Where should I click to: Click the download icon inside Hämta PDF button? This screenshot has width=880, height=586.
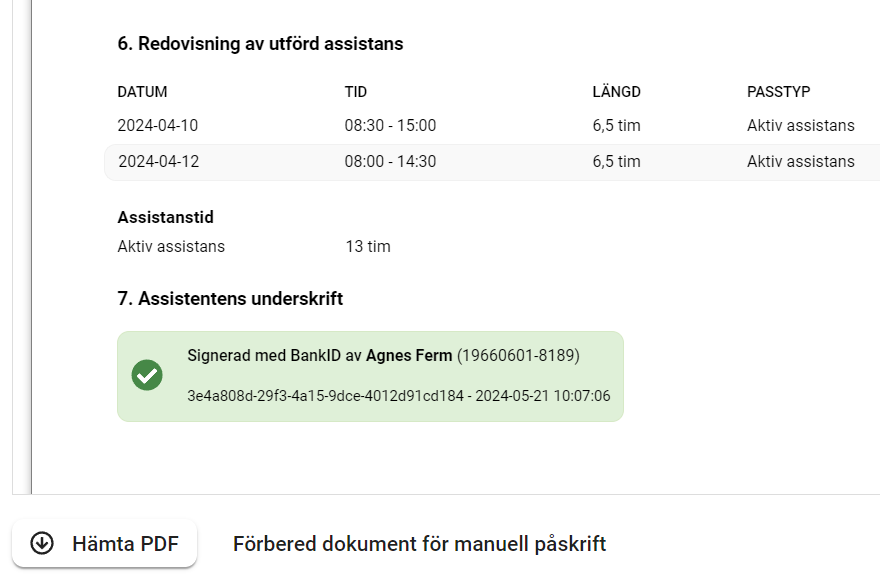(40, 543)
